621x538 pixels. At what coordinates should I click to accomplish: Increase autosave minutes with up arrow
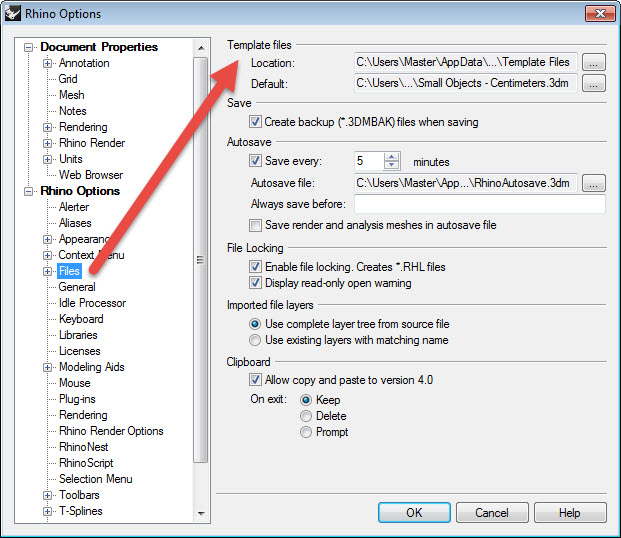pos(391,157)
